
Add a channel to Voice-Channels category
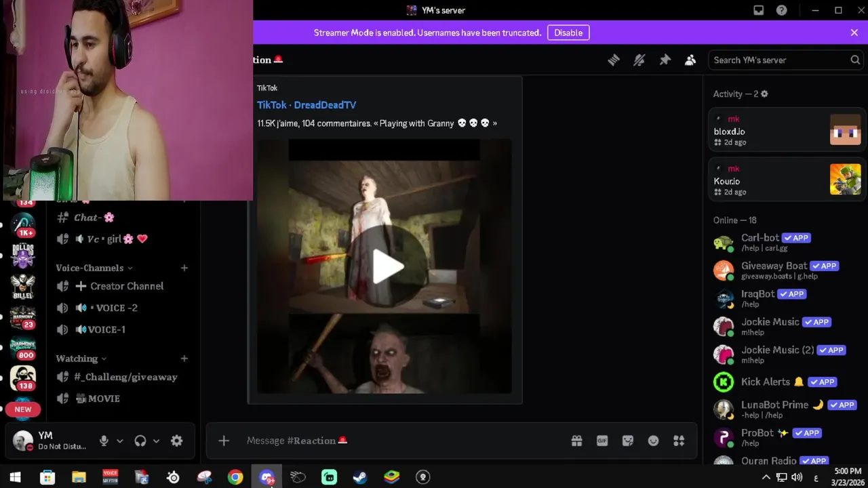(x=184, y=268)
